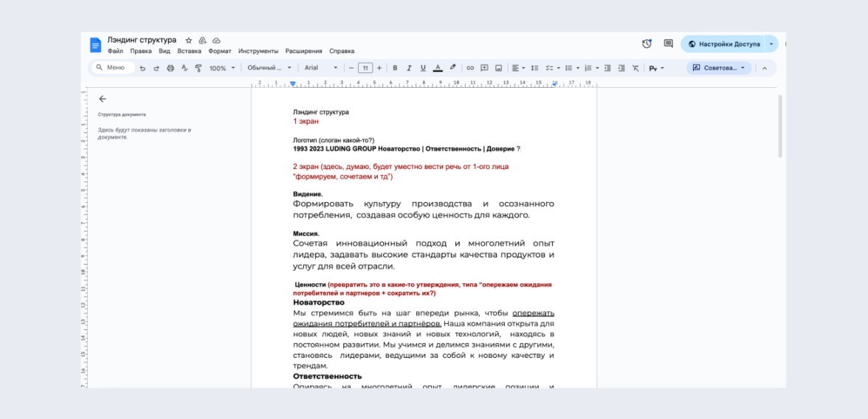The width and height of the screenshot is (868, 419).
Task: Click the clear formatting icon
Action: [x=635, y=68]
